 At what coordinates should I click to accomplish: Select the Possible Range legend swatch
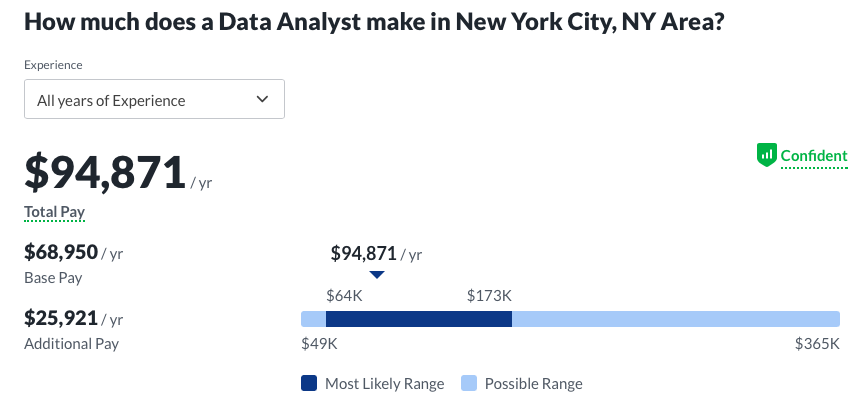pos(469,383)
